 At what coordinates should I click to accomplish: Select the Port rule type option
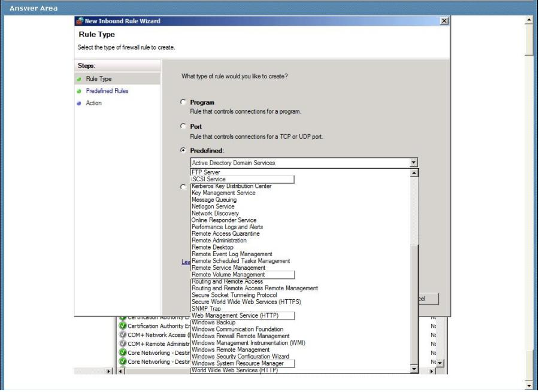[x=183, y=126]
